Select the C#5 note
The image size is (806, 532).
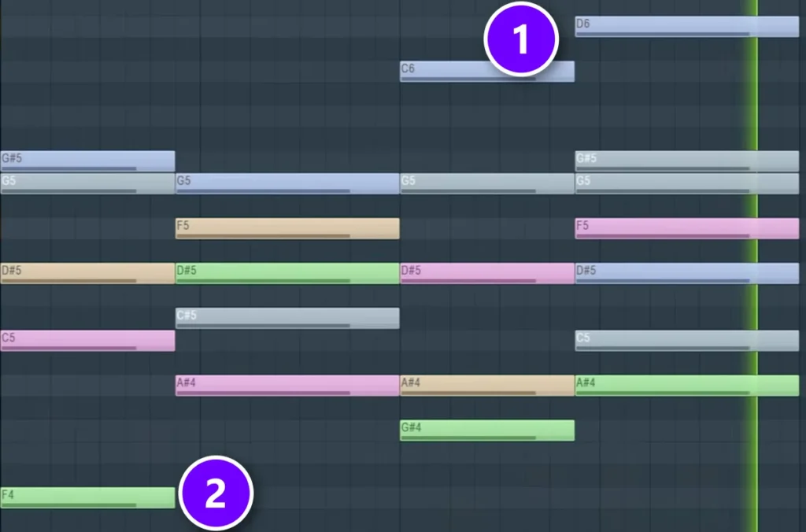(x=287, y=318)
